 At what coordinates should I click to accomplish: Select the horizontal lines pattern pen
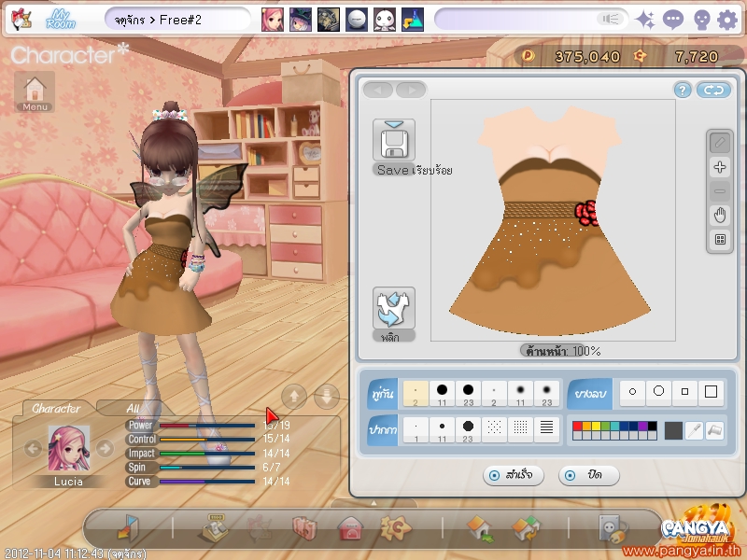[546, 430]
